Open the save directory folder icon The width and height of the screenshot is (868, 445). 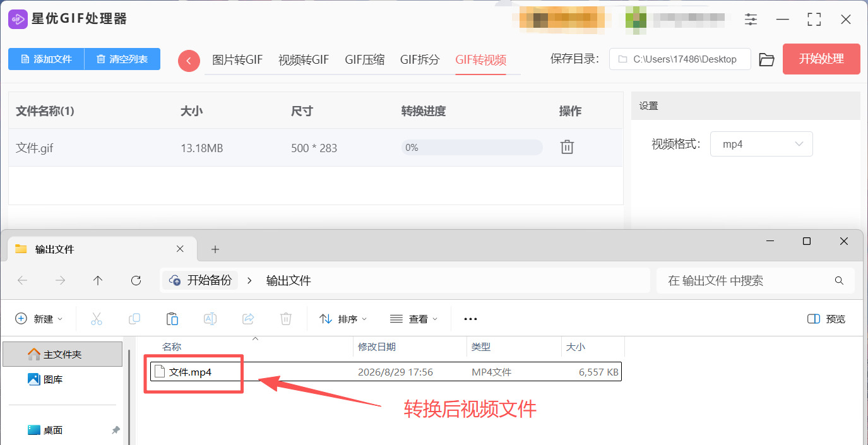[x=766, y=59]
